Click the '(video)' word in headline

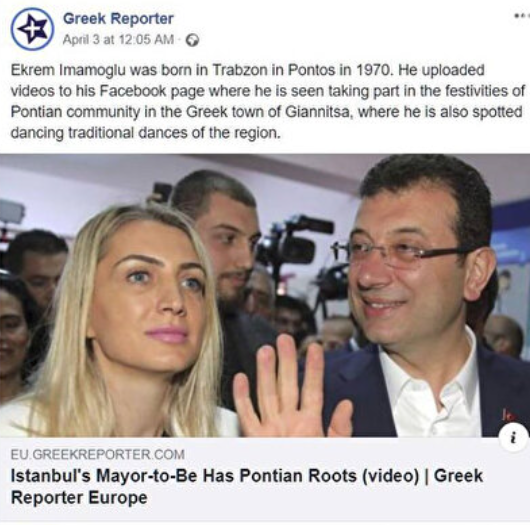coord(390,476)
